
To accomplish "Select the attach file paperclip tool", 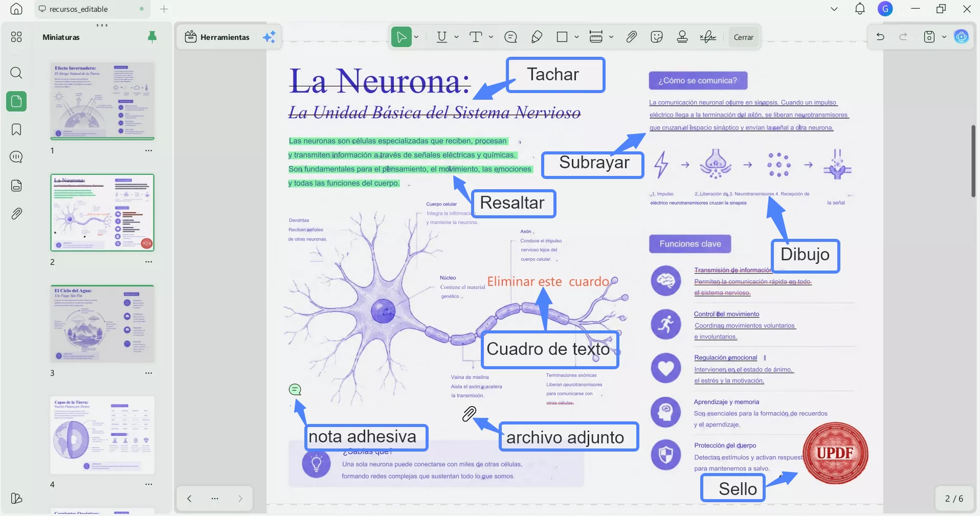I will (x=632, y=37).
